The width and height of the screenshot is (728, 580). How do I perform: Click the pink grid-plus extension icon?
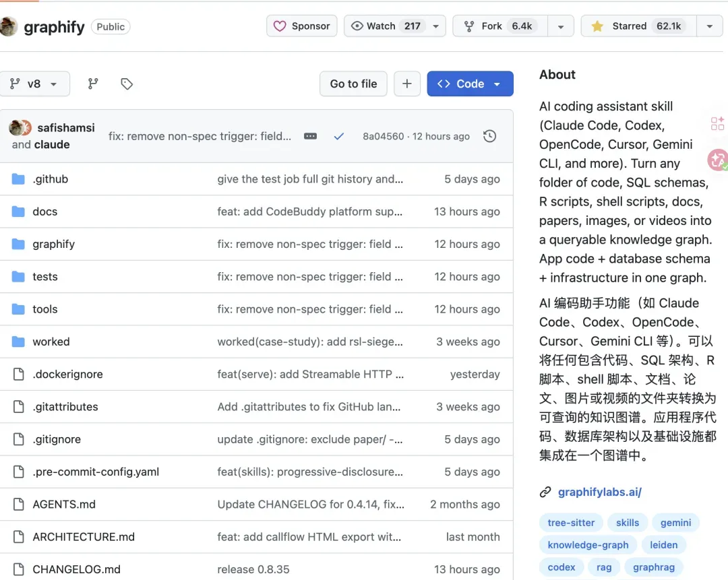(x=717, y=123)
